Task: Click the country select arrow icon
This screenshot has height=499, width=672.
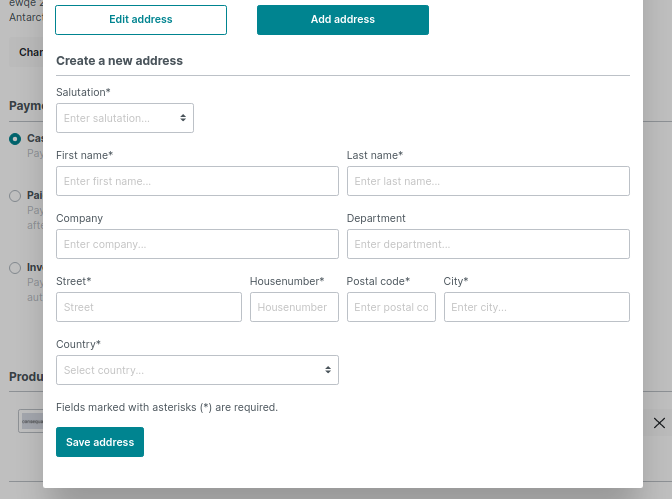Action: 328,370
